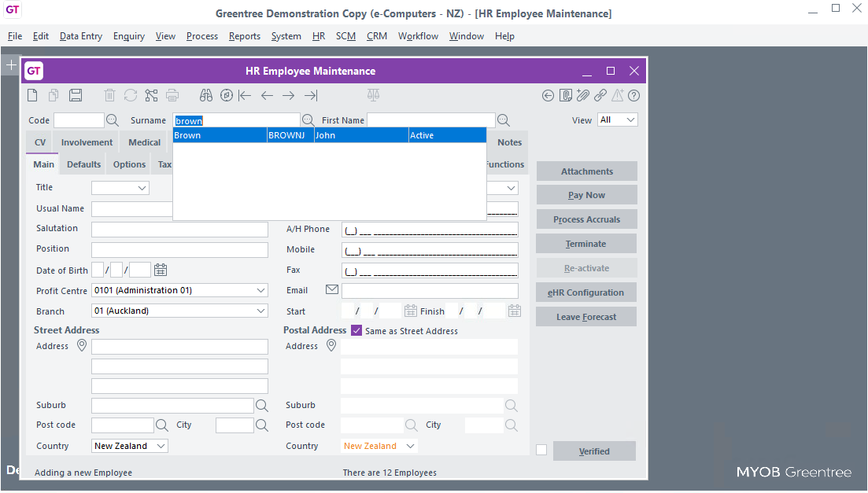
Task: Switch to the Options sub-tab
Action: point(130,164)
